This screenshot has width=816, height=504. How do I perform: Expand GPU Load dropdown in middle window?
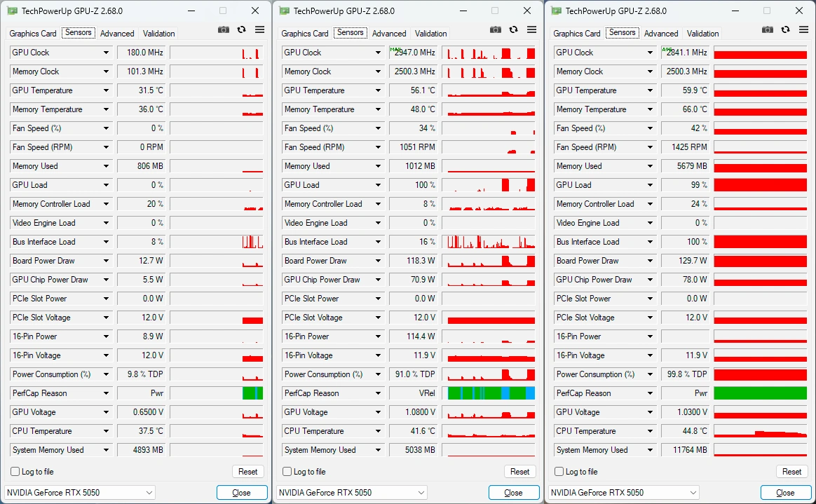pos(379,185)
